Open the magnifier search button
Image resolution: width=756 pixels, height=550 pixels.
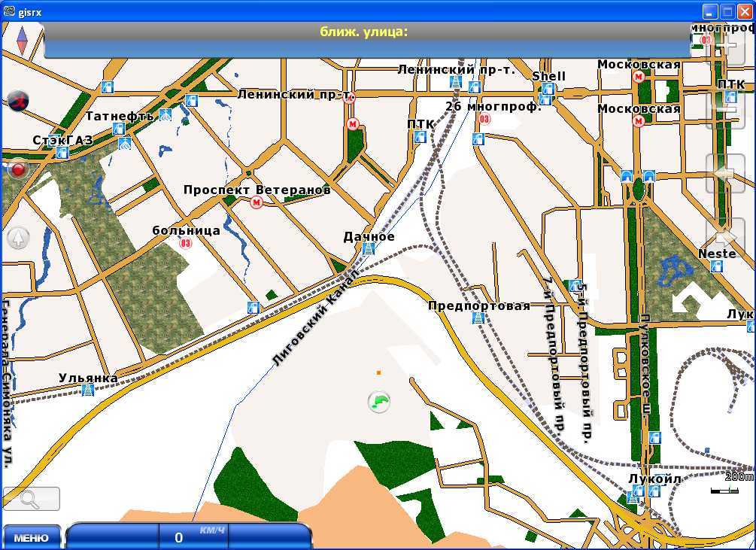pos(32,499)
